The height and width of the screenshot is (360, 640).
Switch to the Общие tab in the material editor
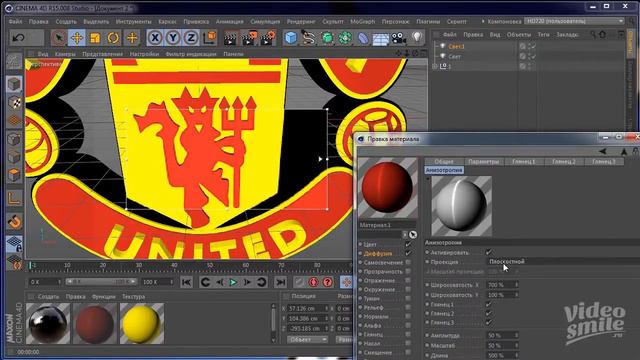pyautogui.click(x=444, y=162)
